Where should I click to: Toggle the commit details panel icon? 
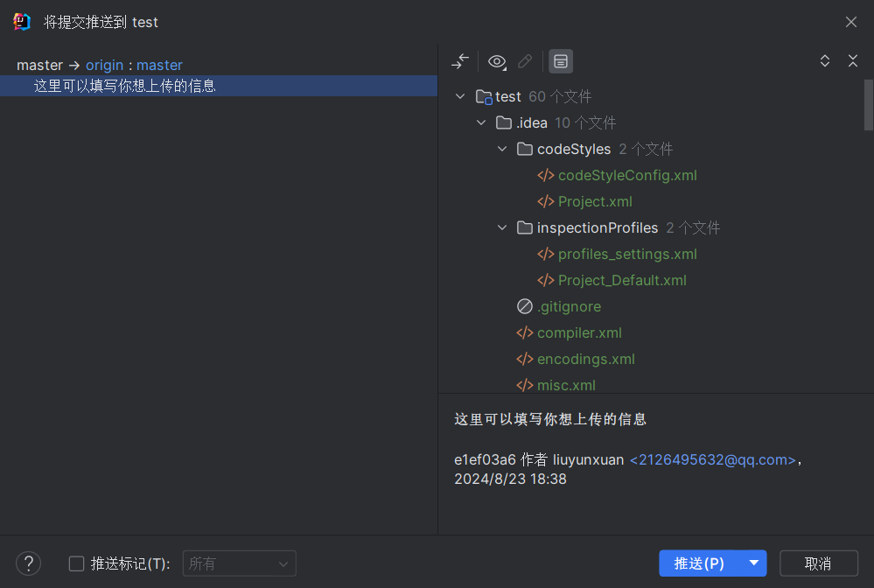tap(561, 61)
